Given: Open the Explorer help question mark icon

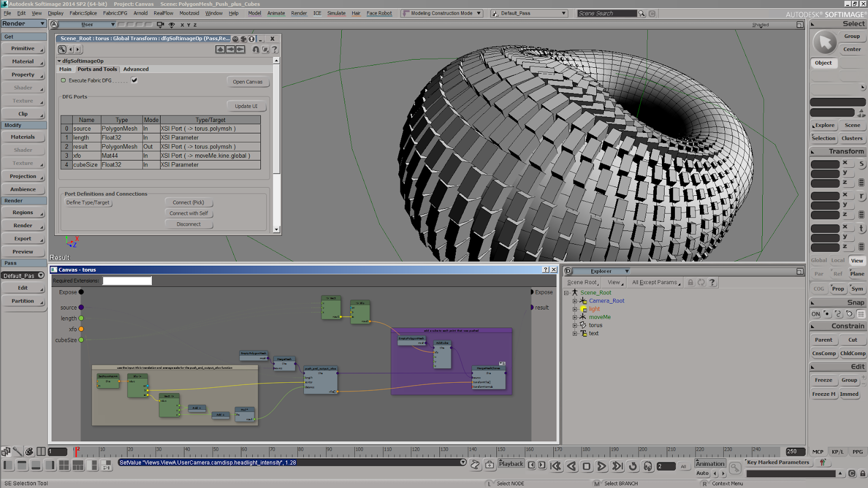Looking at the screenshot, I should [712, 282].
